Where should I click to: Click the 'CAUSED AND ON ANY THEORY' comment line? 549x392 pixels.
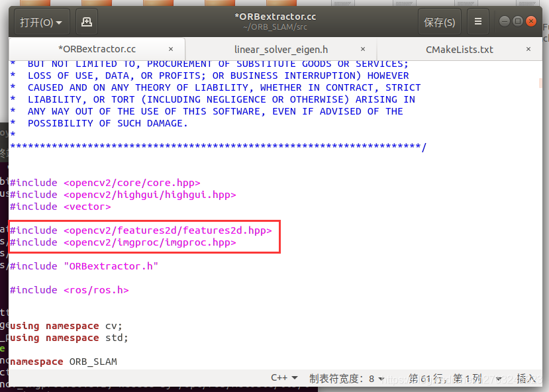pyautogui.click(x=216, y=87)
